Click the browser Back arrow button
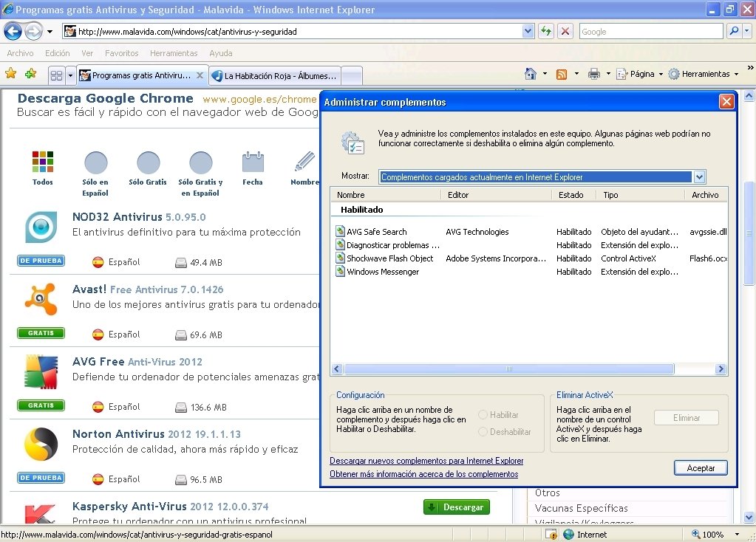This screenshot has width=756, height=542. click(x=13, y=32)
